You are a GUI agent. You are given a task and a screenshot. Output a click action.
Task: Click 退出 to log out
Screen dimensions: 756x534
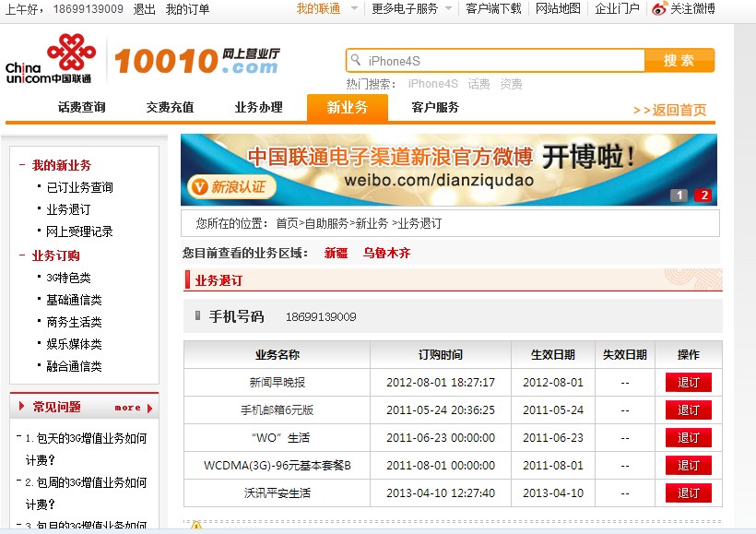pyautogui.click(x=144, y=9)
